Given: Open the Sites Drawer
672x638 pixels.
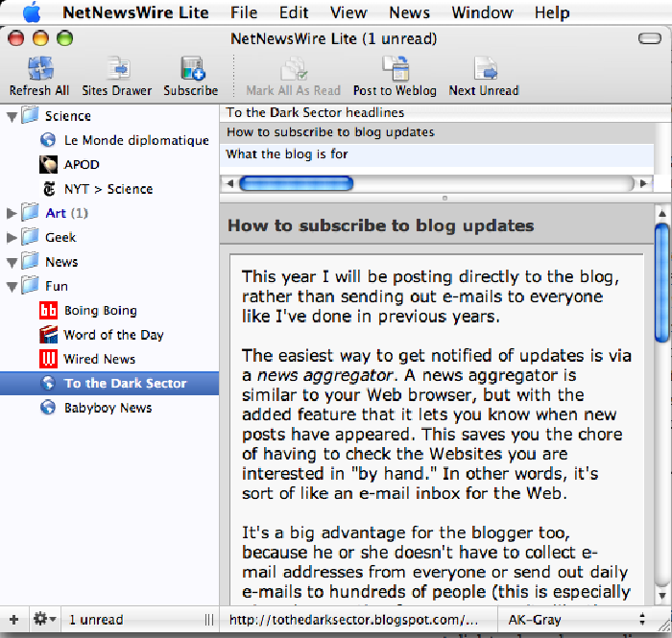Looking at the screenshot, I should pos(118,68).
